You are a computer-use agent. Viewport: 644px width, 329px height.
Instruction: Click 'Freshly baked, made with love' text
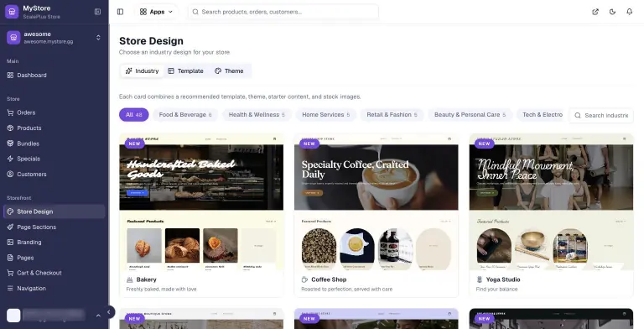(x=161, y=289)
